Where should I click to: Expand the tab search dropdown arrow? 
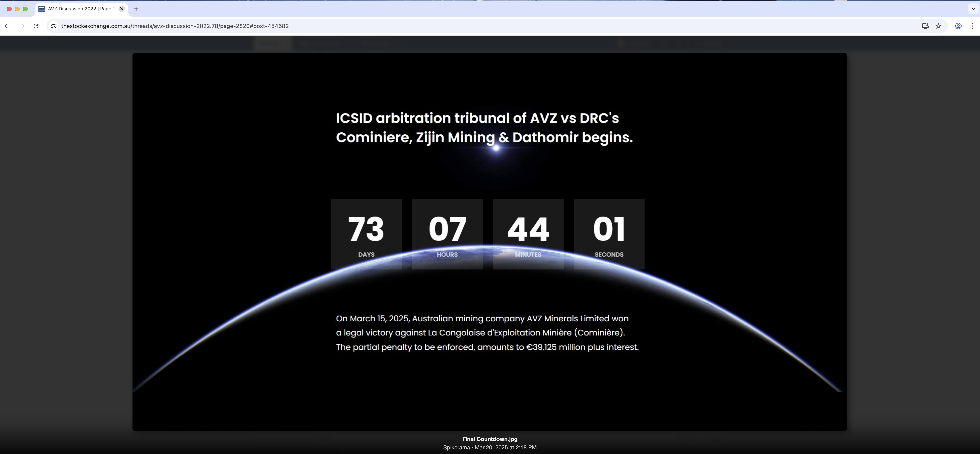pyautogui.click(x=973, y=9)
